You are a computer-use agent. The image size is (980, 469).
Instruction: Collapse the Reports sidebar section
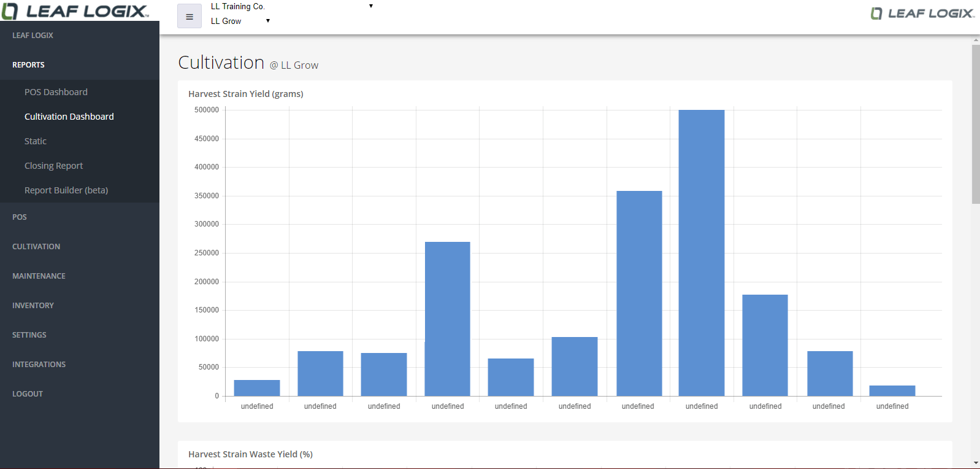point(28,65)
